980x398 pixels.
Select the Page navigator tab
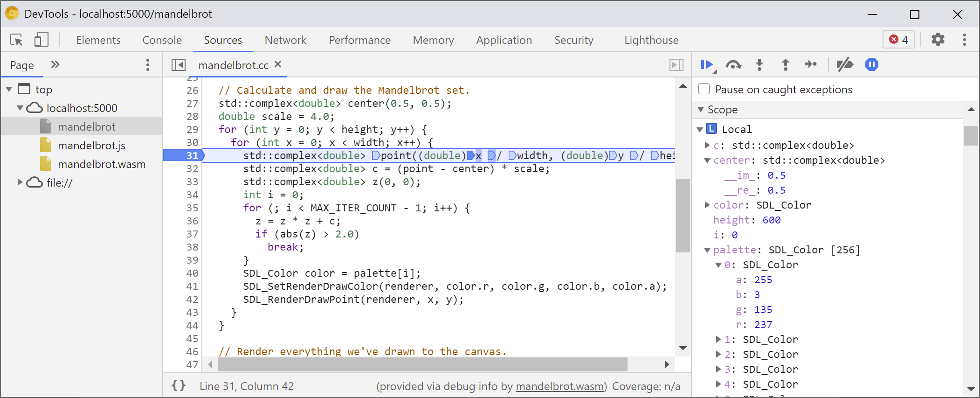click(x=22, y=65)
